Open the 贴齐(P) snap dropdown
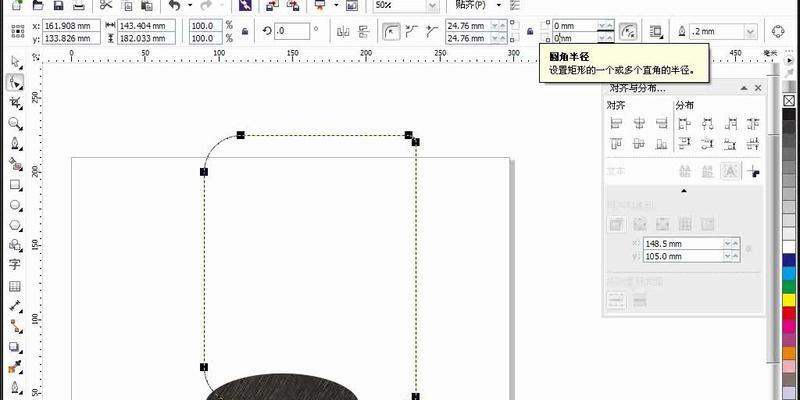This screenshot has height=400, width=800. click(x=498, y=5)
